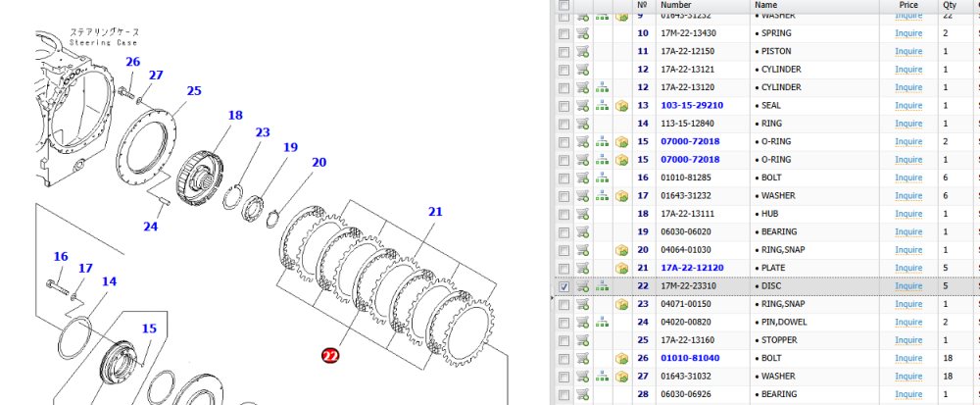980x405 pixels.
Task: Click box icon for BOLT 01010-81040
Action: click(x=621, y=359)
